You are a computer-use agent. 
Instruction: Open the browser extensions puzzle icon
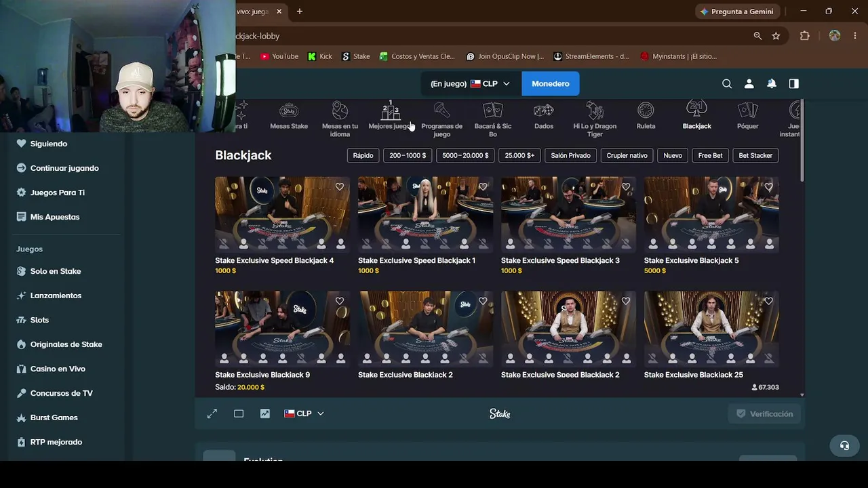pyautogui.click(x=805, y=36)
